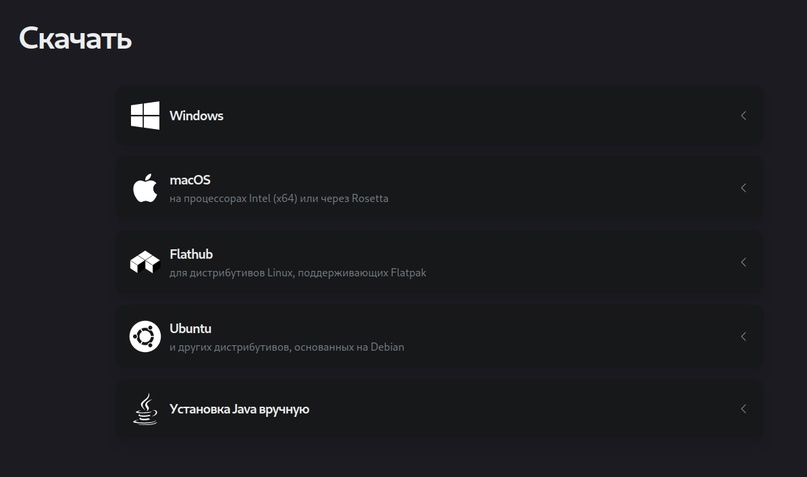This screenshot has width=807, height=477.
Task: Click the Flatpak Linux distributions subtitle
Action: [x=297, y=272]
